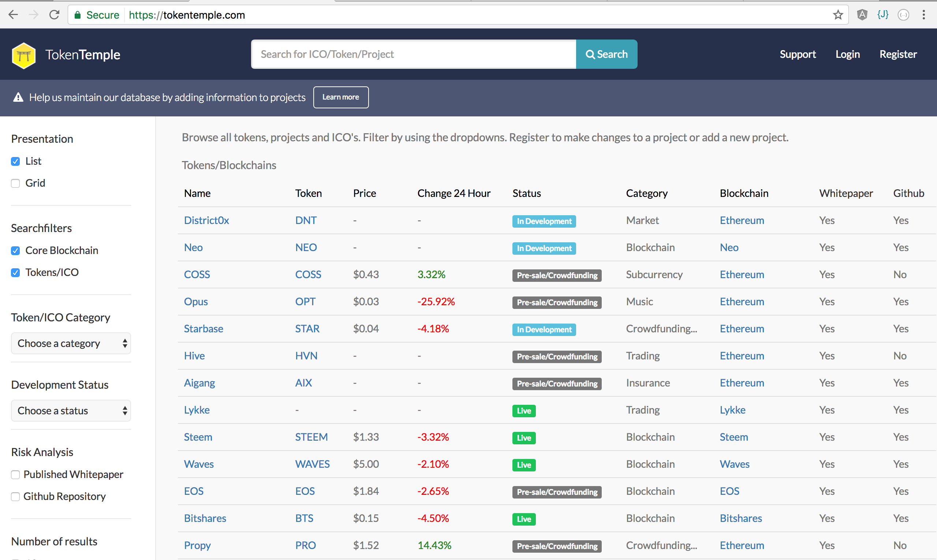The height and width of the screenshot is (560, 937).
Task: Open the Lykke project name link
Action: click(197, 410)
